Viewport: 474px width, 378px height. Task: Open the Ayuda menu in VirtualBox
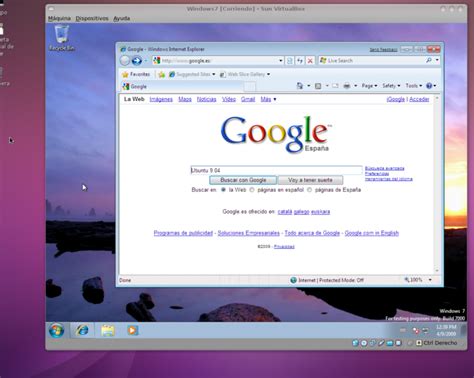121,18
